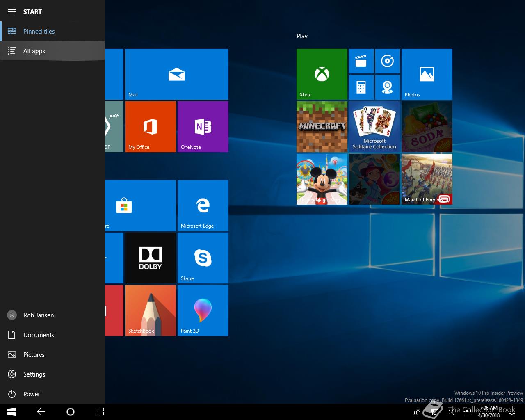Open Settings from Start sidebar

52,374
